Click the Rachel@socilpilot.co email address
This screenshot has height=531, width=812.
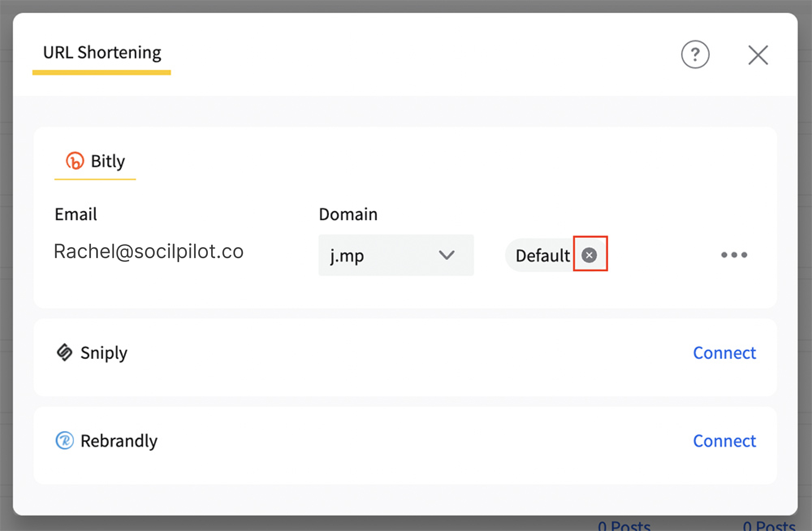pyautogui.click(x=149, y=251)
